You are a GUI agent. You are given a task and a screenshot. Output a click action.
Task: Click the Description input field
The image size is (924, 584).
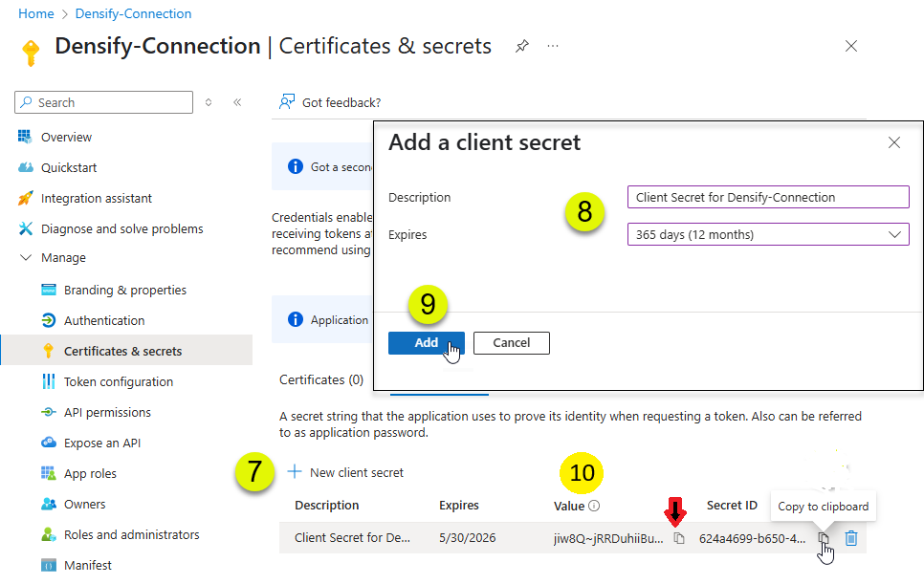768,197
